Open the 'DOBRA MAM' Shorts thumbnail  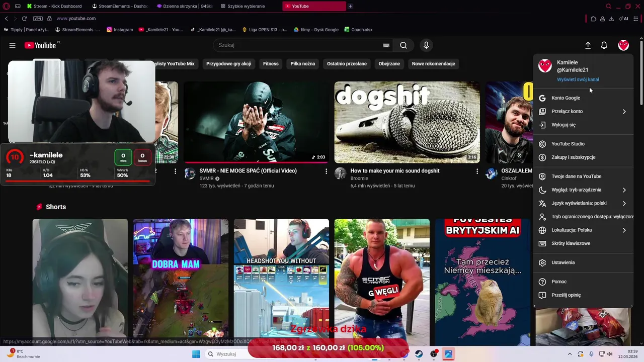point(181,282)
